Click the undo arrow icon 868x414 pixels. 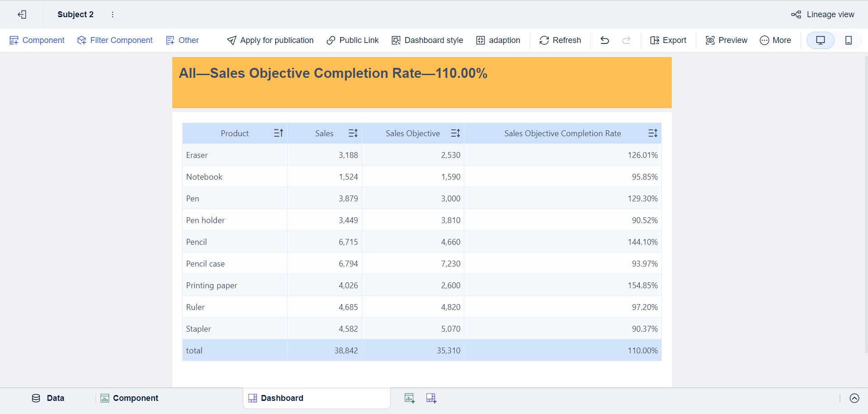[x=604, y=40]
